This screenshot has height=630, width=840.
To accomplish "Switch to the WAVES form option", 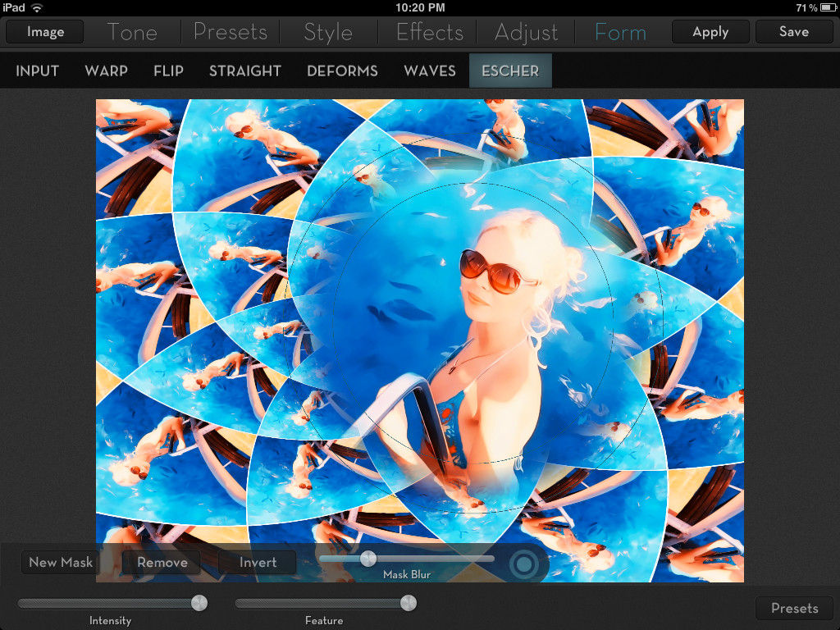I will (430, 71).
